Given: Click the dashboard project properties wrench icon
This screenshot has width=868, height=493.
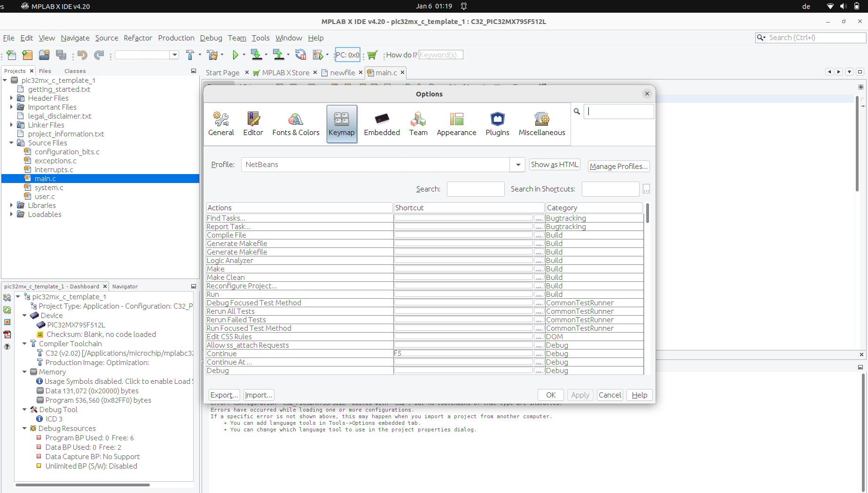Looking at the screenshot, I should click(x=7, y=298).
